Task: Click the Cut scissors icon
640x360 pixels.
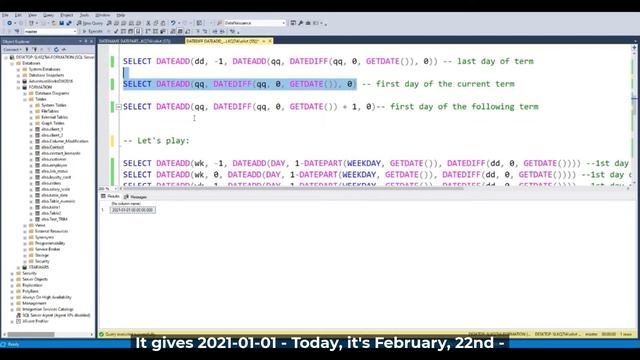Action: 148,23
